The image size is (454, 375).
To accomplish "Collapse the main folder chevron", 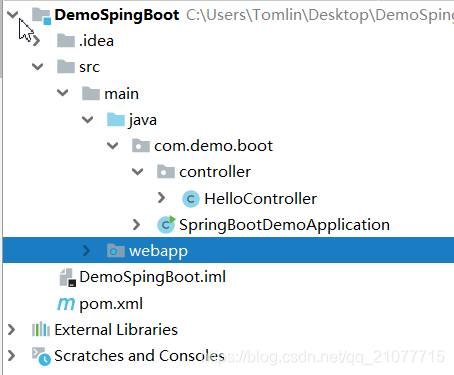I will coord(62,93).
